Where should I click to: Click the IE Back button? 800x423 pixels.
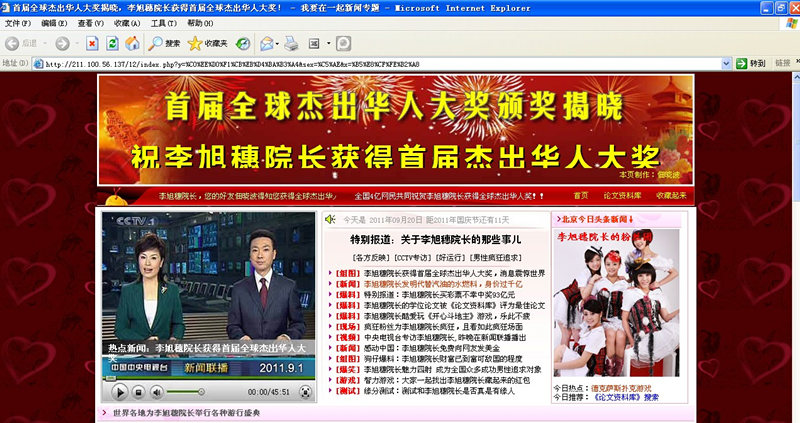coord(22,43)
